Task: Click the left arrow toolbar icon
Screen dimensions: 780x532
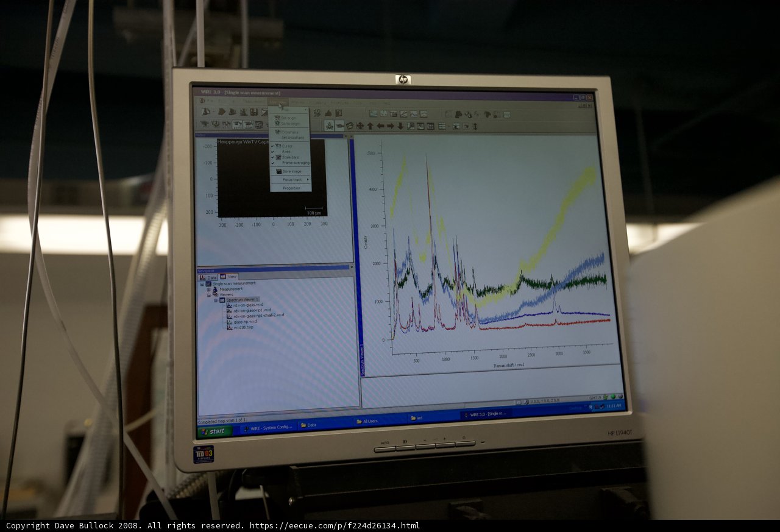Action: tap(380, 126)
